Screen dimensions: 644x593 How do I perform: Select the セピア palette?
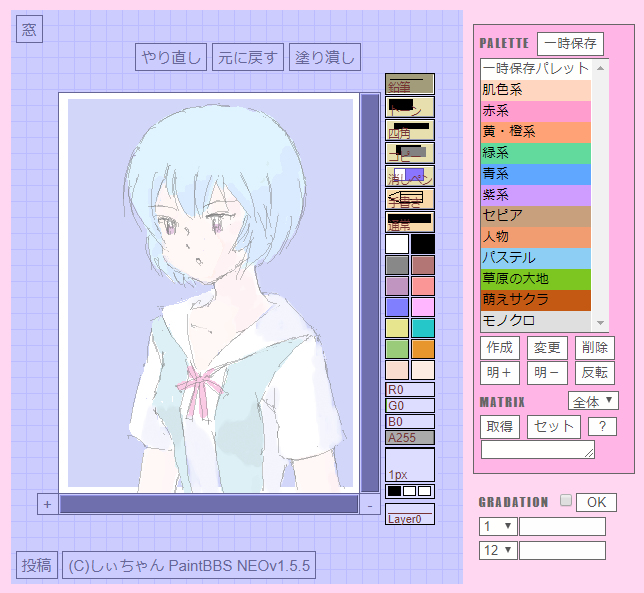pyautogui.click(x=536, y=216)
